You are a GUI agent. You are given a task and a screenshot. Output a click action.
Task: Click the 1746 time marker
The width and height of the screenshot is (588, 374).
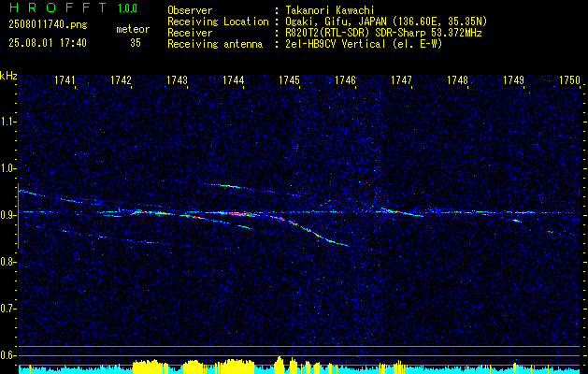point(345,80)
